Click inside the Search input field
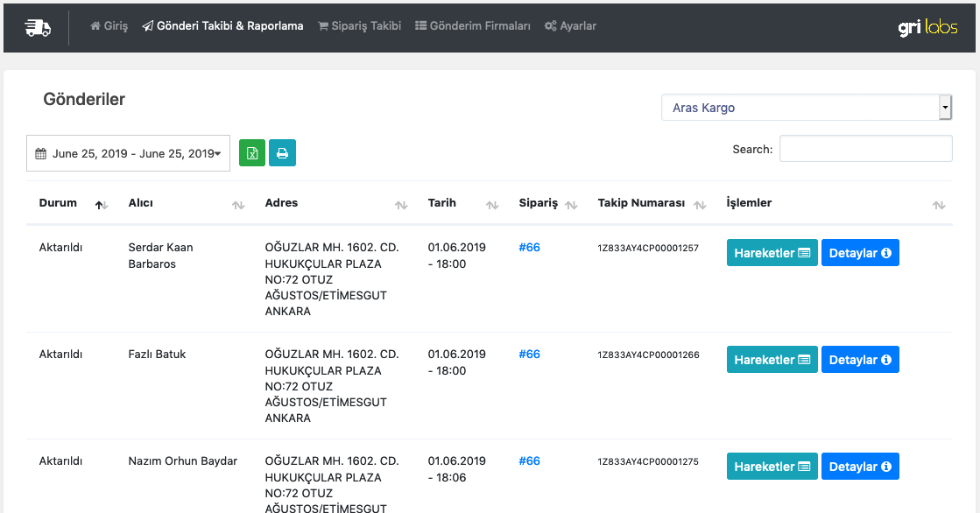 tap(865, 149)
